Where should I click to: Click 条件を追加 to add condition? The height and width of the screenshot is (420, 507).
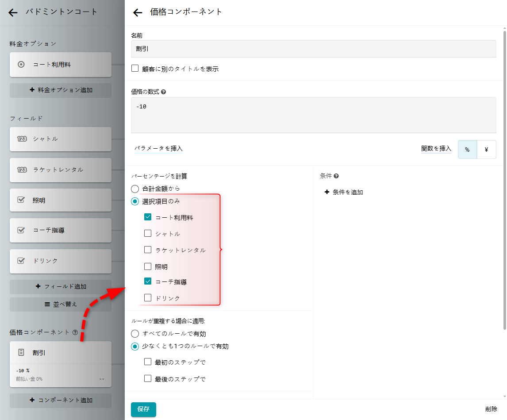pyautogui.click(x=344, y=192)
